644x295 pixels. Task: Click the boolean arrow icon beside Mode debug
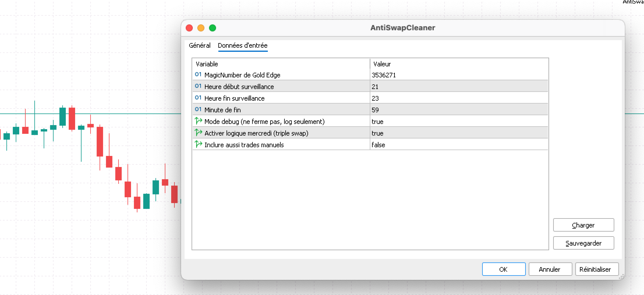click(199, 121)
